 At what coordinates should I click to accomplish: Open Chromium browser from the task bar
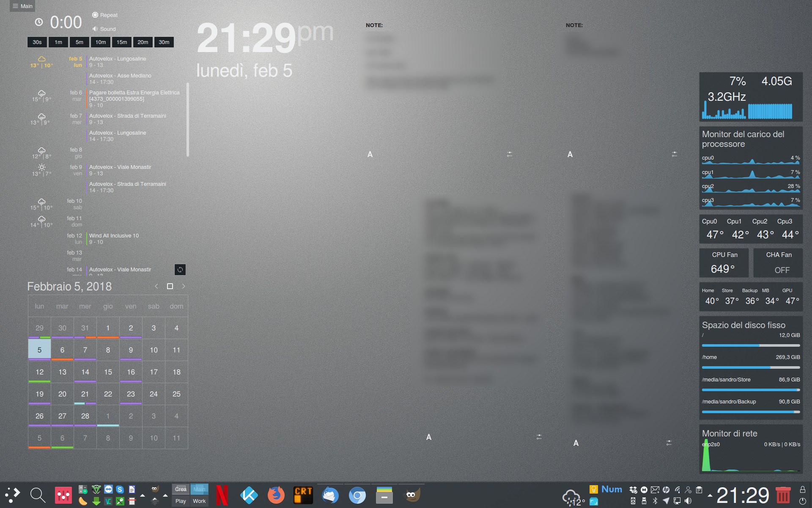coord(357,495)
